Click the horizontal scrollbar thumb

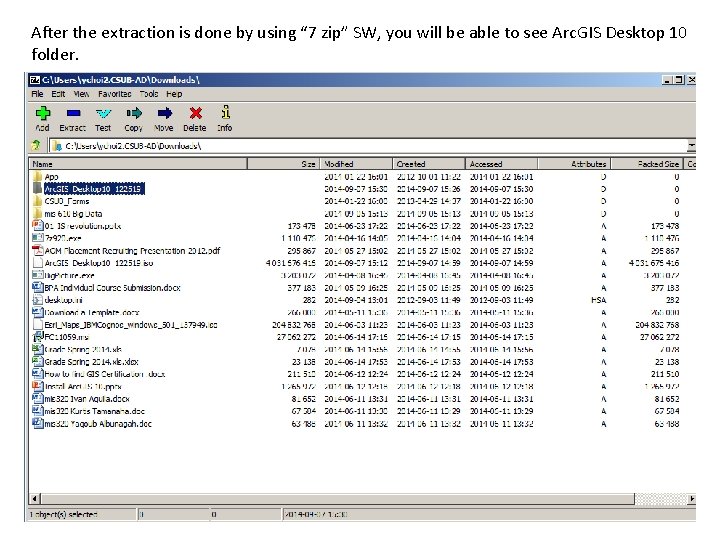(x=338, y=498)
